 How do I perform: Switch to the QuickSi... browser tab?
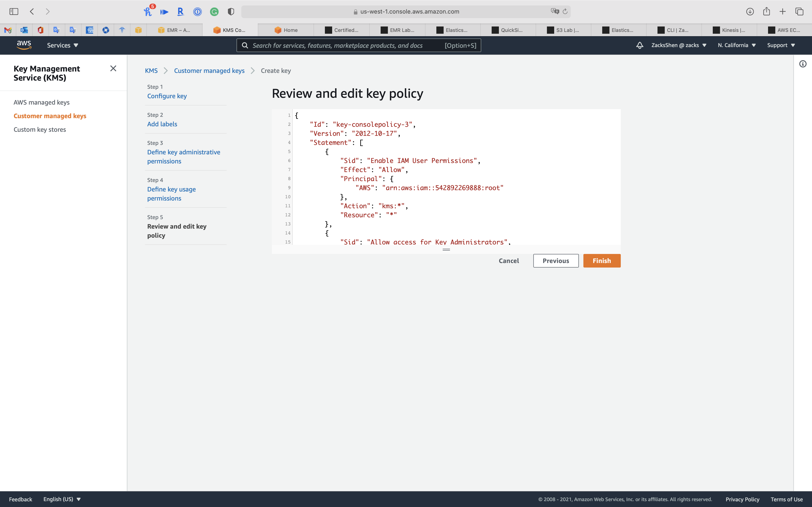coord(508,30)
